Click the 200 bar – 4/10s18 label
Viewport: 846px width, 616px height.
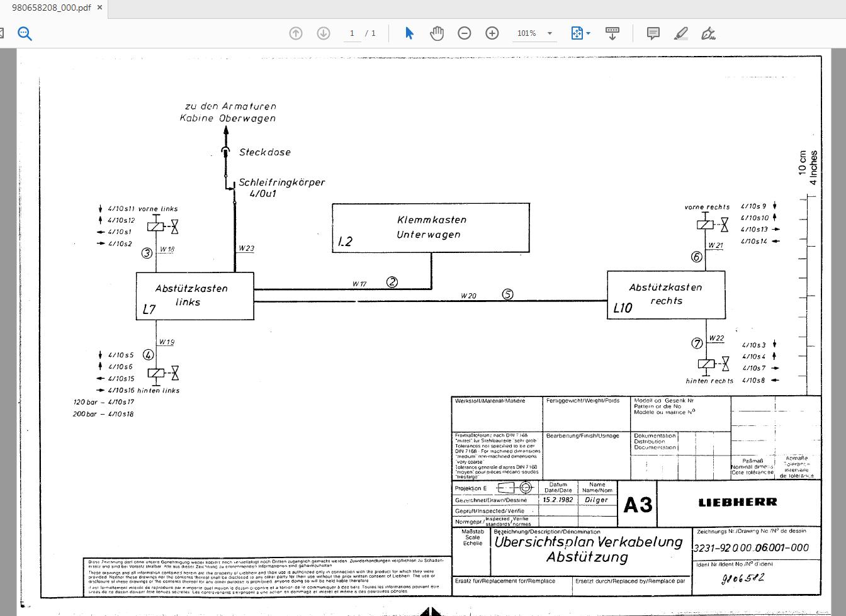click(104, 414)
